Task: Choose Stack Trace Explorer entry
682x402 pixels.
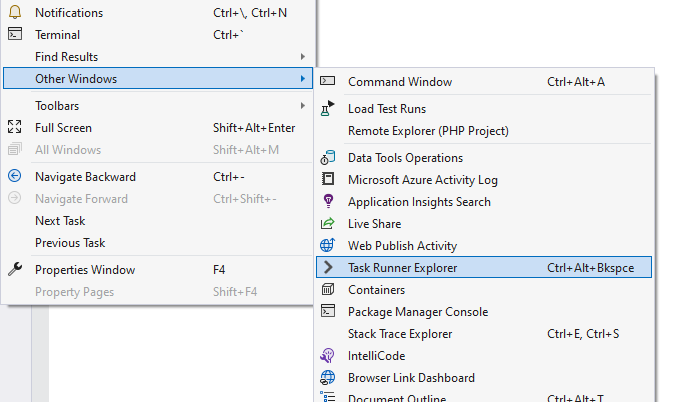Action: (x=484, y=334)
